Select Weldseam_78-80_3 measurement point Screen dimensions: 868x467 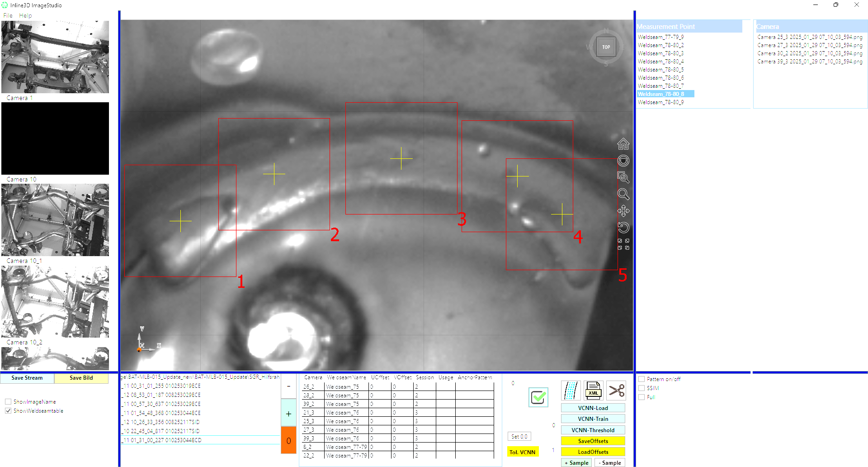coord(660,53)
